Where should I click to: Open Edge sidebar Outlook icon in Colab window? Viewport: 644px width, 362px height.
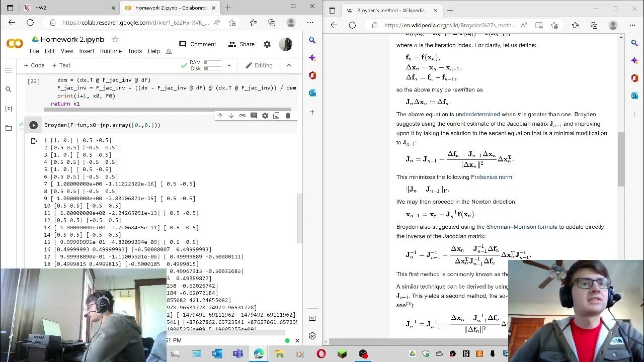(312, 93)
